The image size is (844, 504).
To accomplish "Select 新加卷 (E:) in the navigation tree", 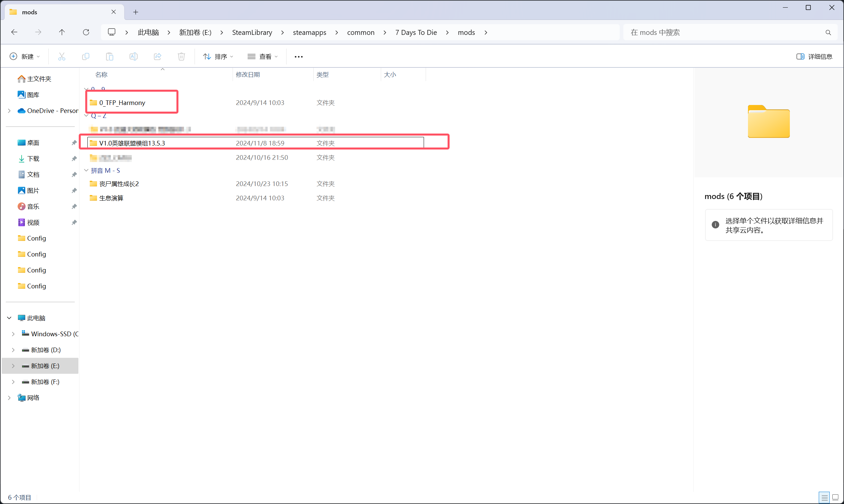I will tap(40, 366).
